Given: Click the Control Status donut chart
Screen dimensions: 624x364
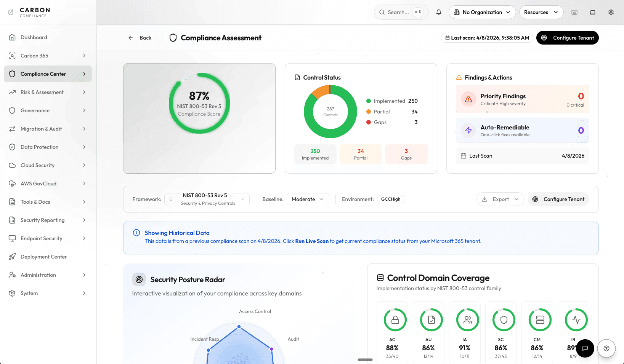Looking at the screenshot, I should [330, 112].
